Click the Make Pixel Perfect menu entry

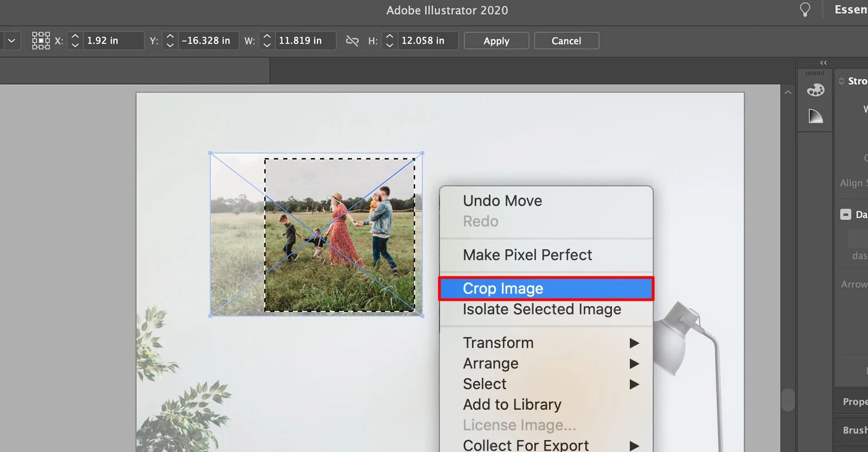[x=527, y=255]
